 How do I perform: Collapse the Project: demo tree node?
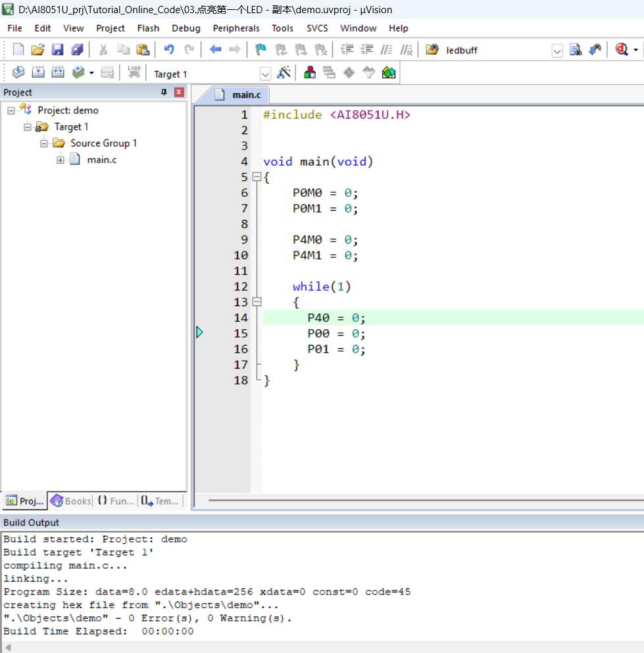tap(11, 111)
